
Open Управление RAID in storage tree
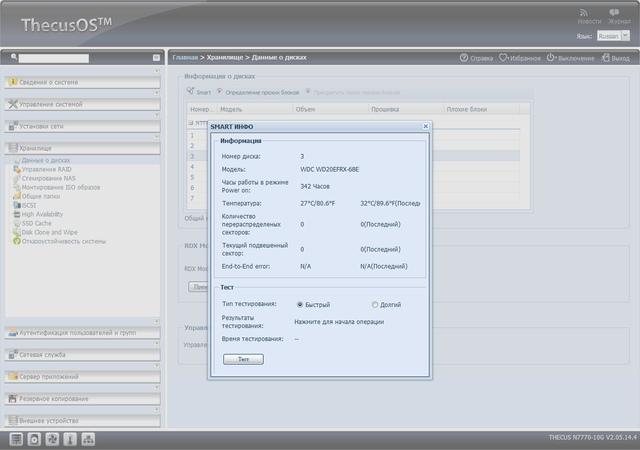tap(46, 169)
